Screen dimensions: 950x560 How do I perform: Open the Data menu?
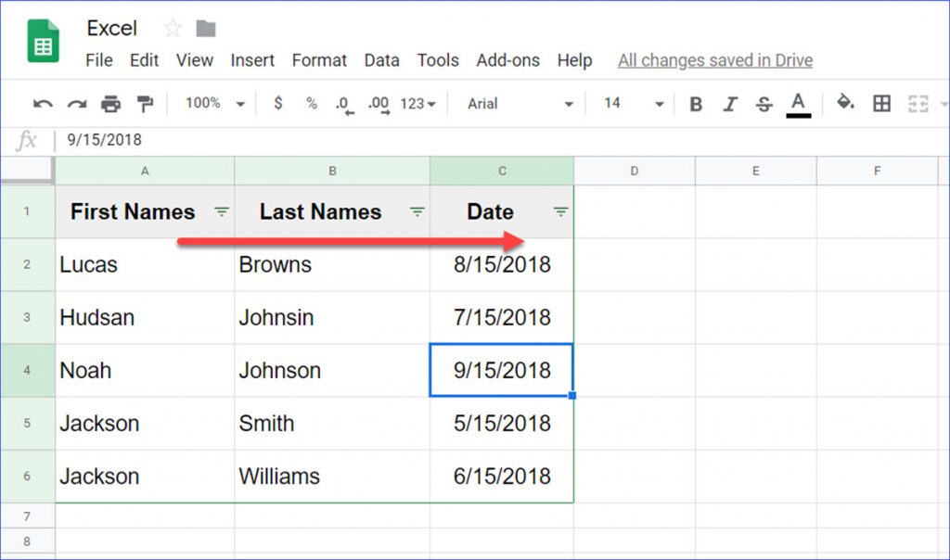click(x=381, y=60)
